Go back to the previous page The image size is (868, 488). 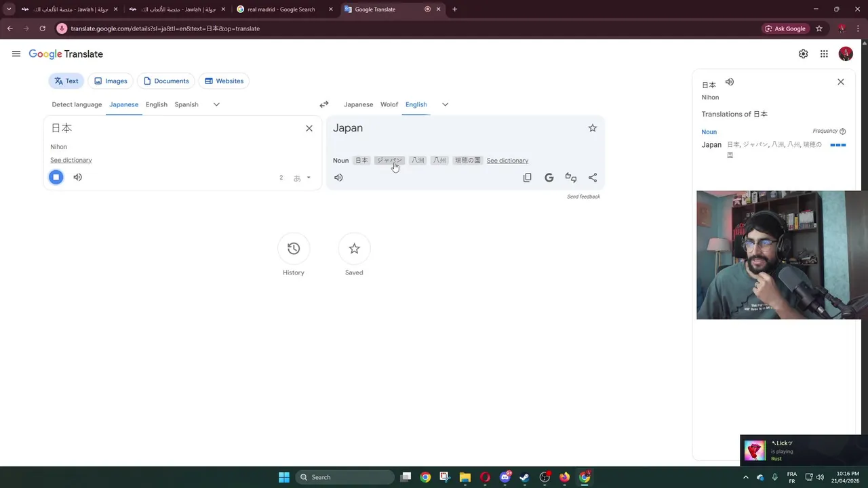(9, 28)
